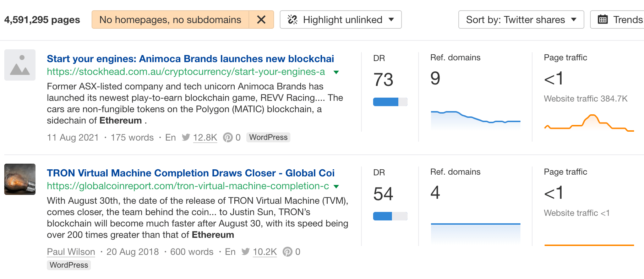The image size is (644, 279).
Task: Remove the No homepages filter via X icon
Action: point(262,20)
